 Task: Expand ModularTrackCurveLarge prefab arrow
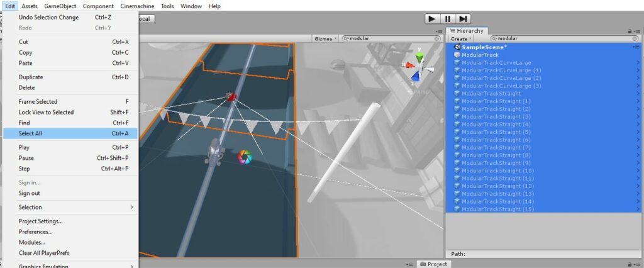tap(638, 63)
